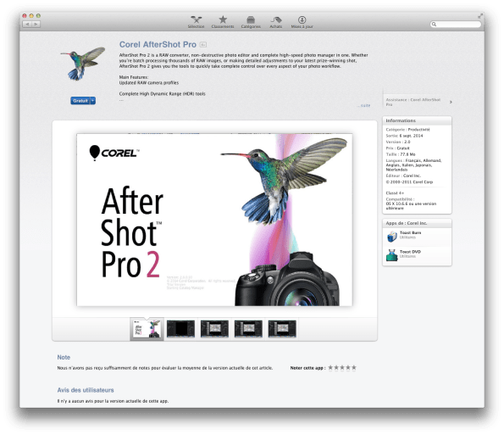Click the App Store search field

456,24
